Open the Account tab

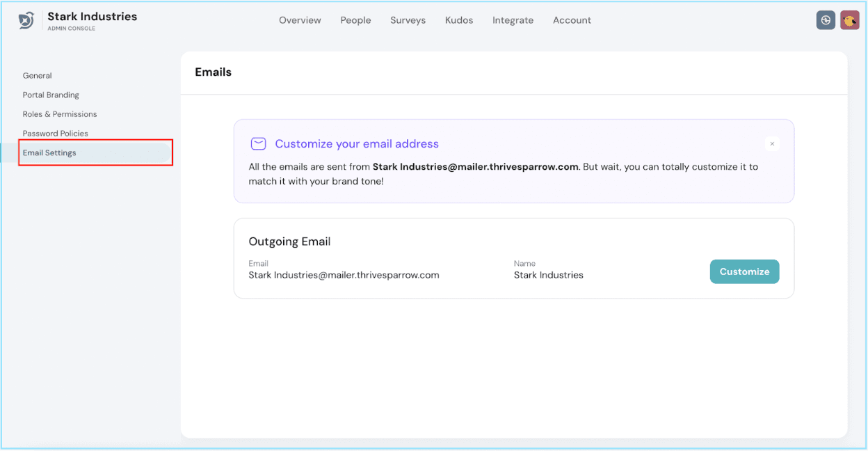[x=572, y=20]
